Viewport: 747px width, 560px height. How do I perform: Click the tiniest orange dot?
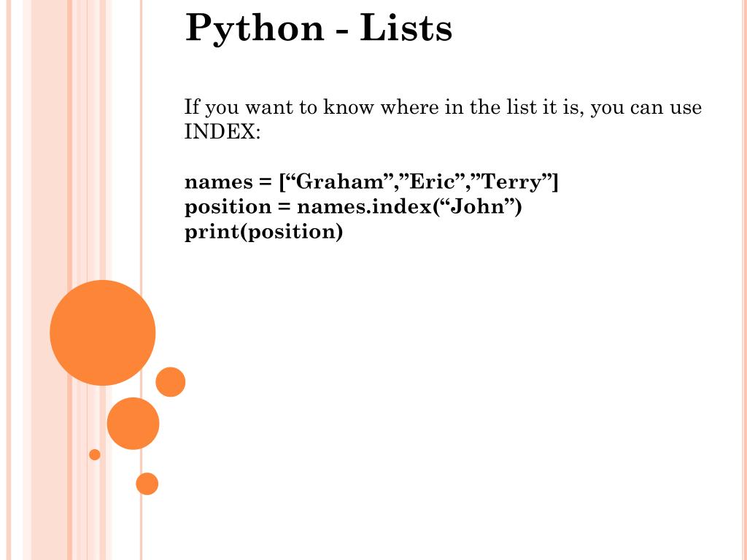click(x=95, y=454)
